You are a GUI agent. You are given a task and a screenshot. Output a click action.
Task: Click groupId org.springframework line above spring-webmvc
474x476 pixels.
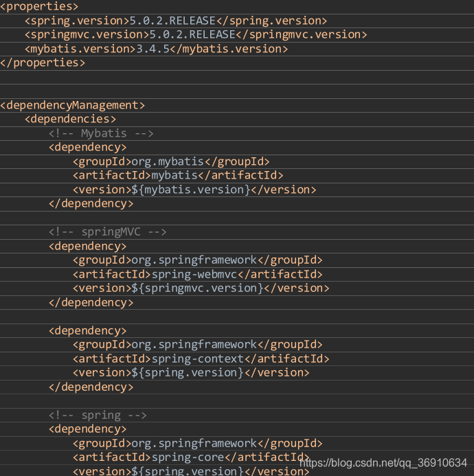coord(197,260)
